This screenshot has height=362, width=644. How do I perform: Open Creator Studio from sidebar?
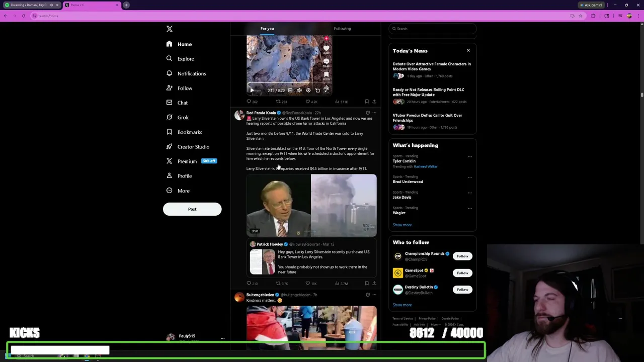188,147
